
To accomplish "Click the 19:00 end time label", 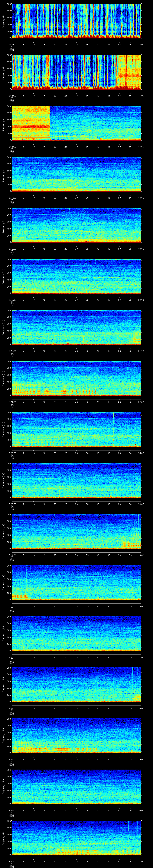I will coord(141,249).
